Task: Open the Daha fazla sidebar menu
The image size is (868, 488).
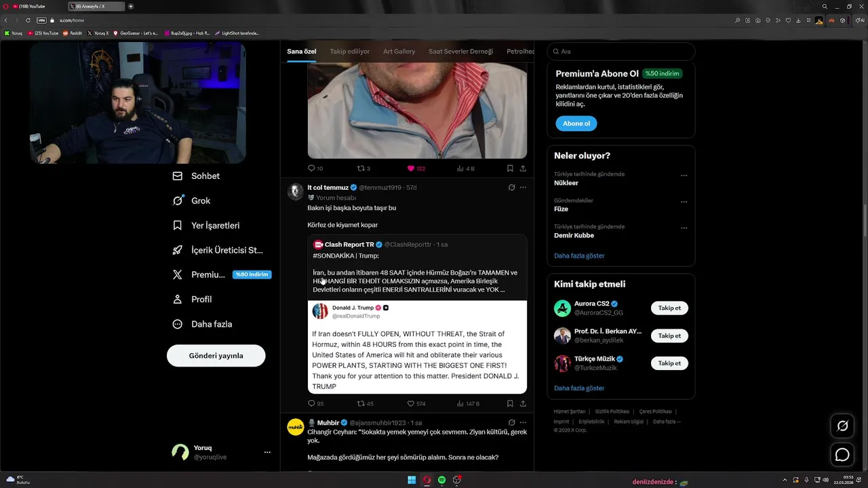Action: 203,324
